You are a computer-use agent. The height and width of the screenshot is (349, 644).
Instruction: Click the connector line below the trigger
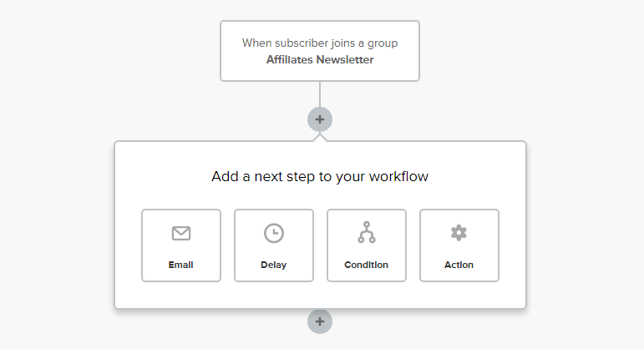[x=320, y=94]
